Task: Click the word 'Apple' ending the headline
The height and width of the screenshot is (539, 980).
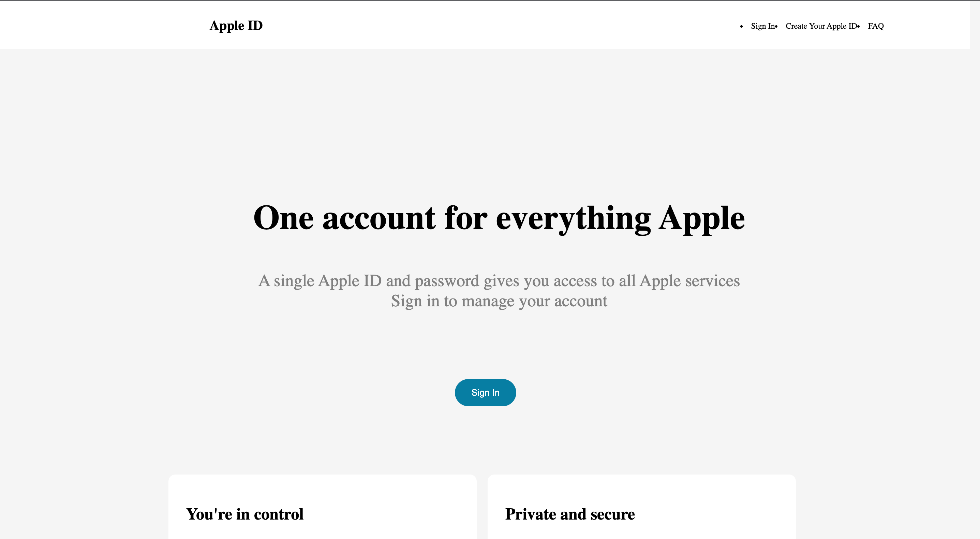Action: tap(701, 218)
